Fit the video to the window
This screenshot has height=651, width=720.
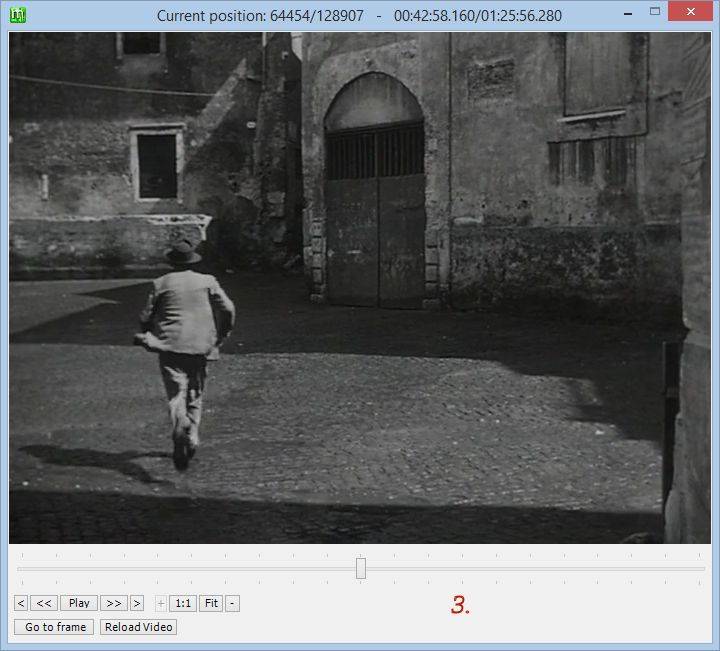click(x=211, y=603)
